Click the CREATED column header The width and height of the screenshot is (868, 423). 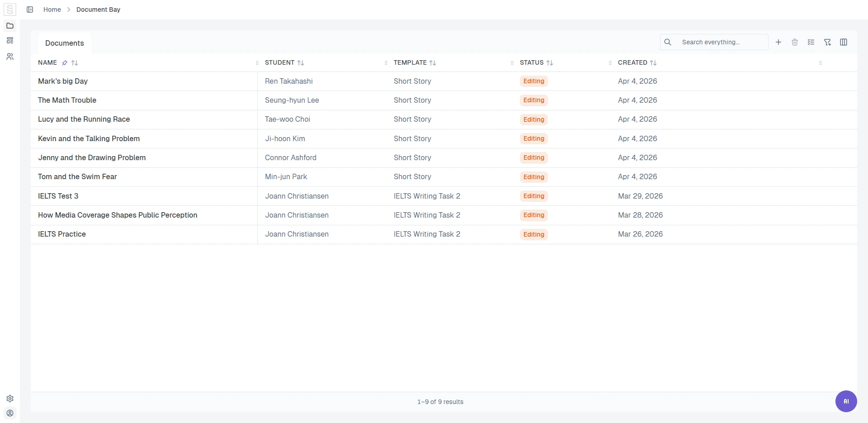632,62
